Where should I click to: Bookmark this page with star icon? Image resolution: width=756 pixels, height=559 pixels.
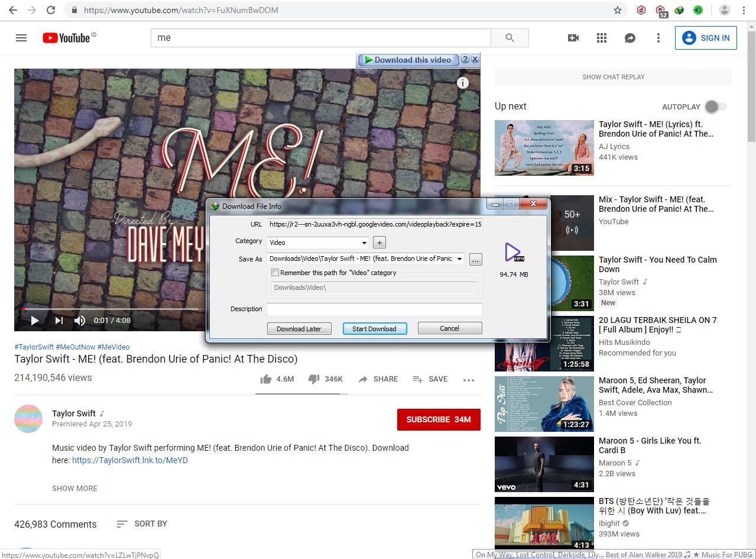coord(618,10)
